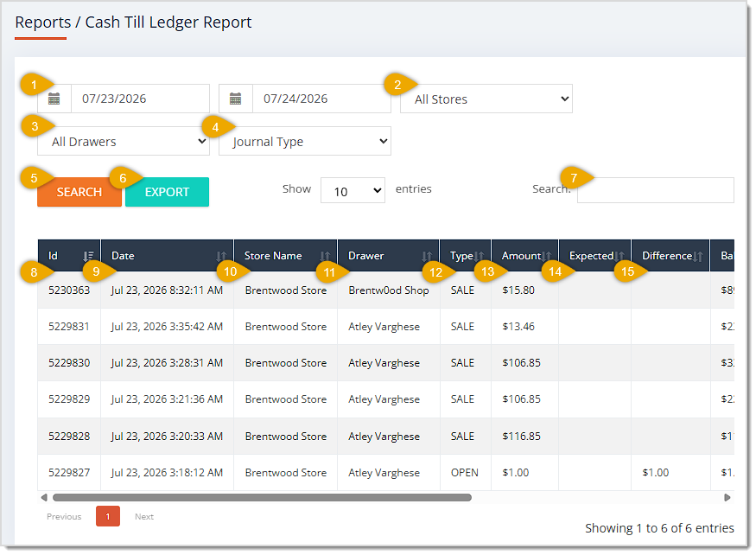Sort by Amount column header
The height and width of the screenshot is (555, 756).
[x=525, y=255]
